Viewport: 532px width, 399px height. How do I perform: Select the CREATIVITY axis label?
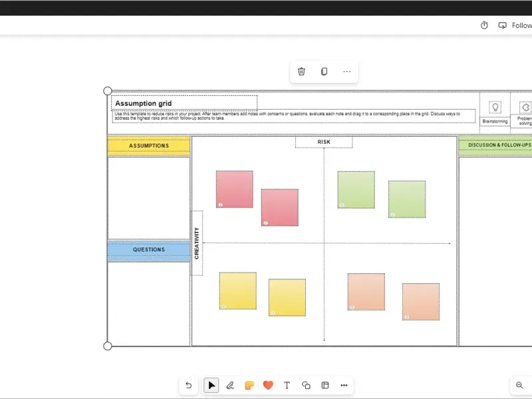click(x=197, y=243)
